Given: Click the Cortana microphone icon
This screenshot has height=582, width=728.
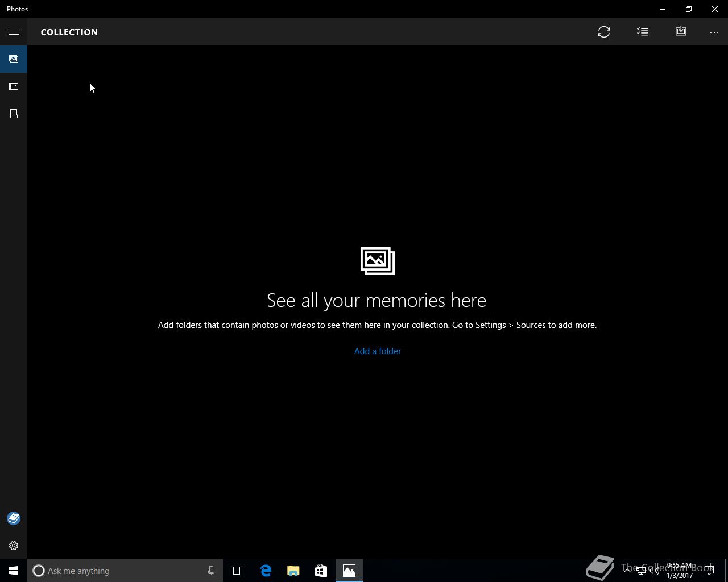Looking at the screenshot, I should click(211, 571).
